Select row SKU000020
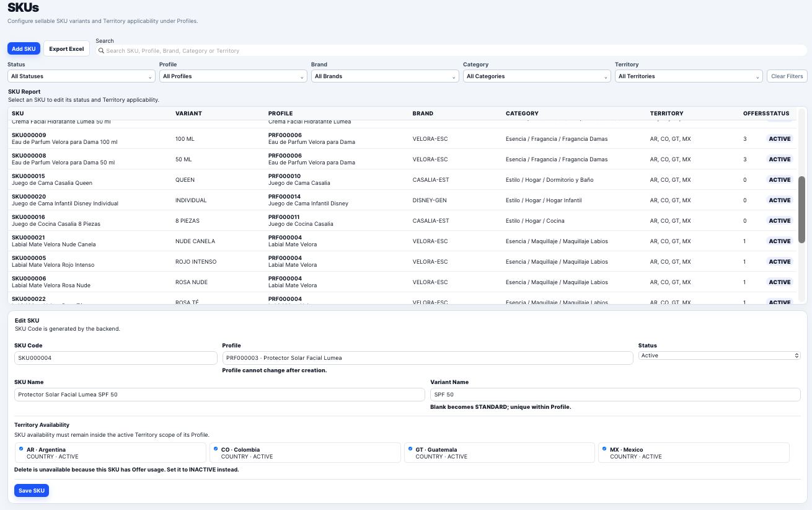The image size is (812, 510). [402, 200]
